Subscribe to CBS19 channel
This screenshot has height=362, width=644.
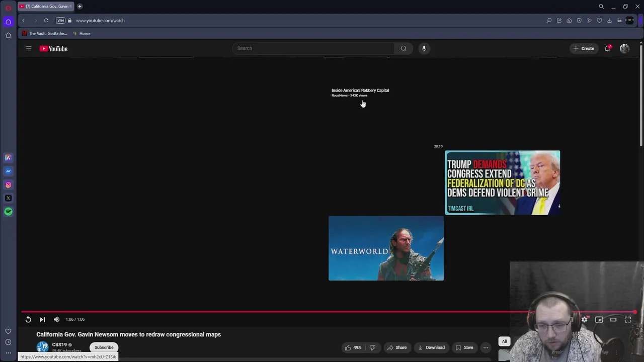coord(104,347)
